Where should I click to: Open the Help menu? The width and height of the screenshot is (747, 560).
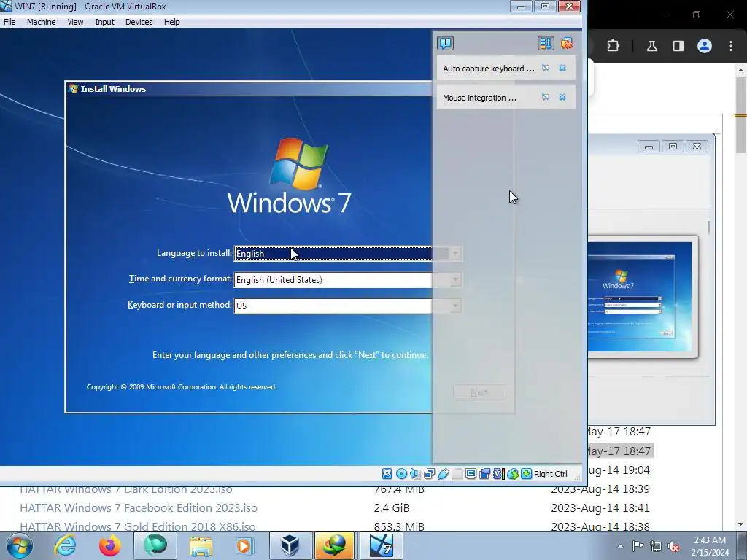click(172, 22)
